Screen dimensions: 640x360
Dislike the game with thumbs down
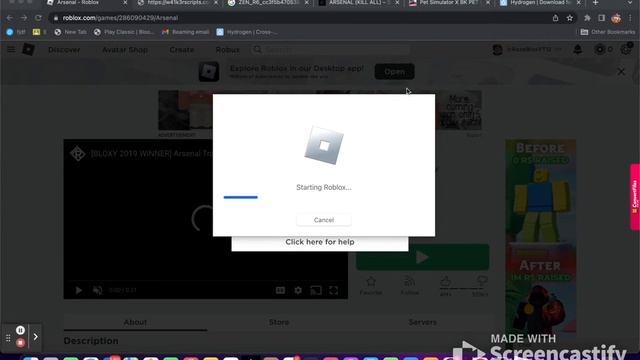click(482, 281)
